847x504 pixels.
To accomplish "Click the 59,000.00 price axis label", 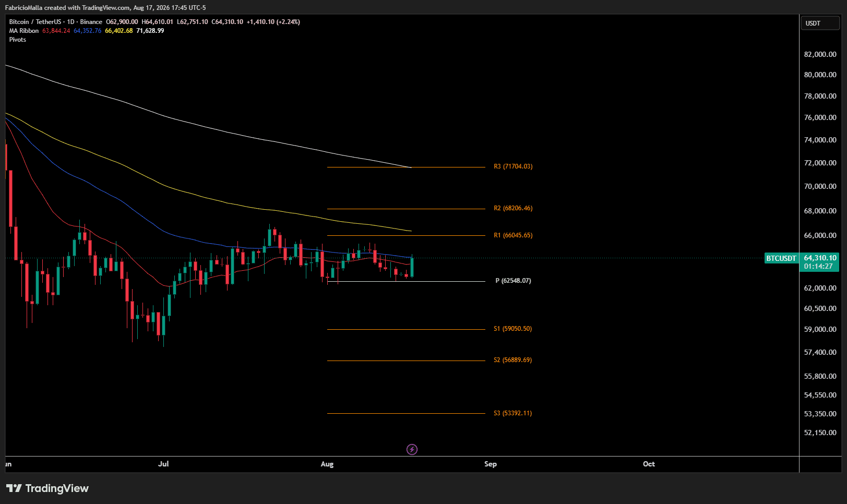I will [820, 329].
